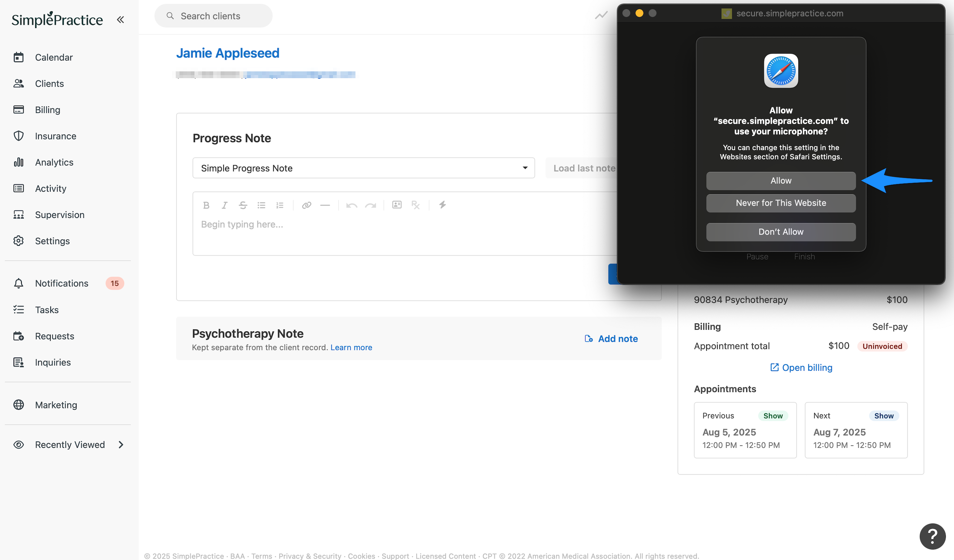Choose Never for This Website
The height and width of the screenshot is (560, 954).
click(781, 203)
